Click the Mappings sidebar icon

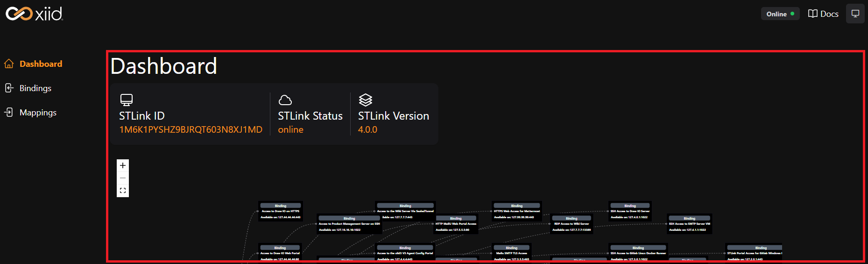coord(9,113)
